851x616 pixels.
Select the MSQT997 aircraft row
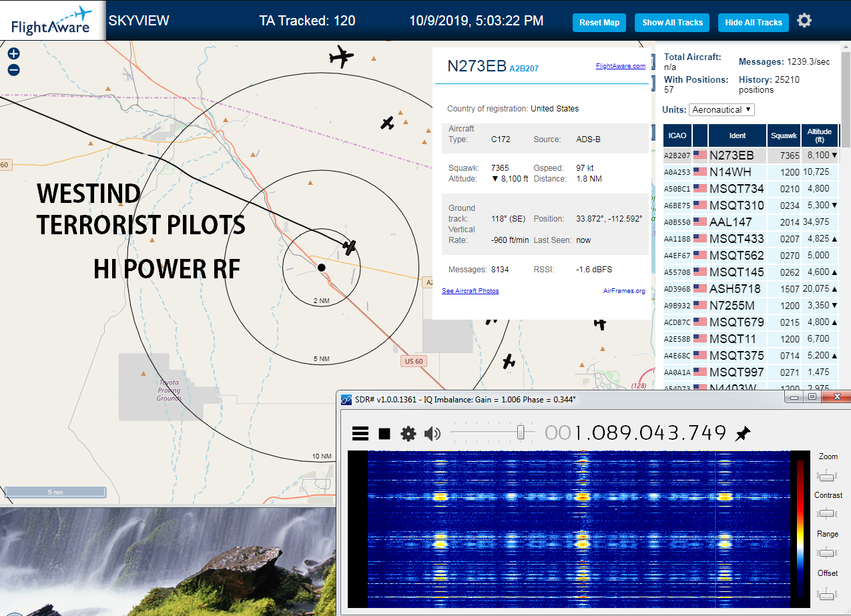pyautogui.click(x=751, y=372)
